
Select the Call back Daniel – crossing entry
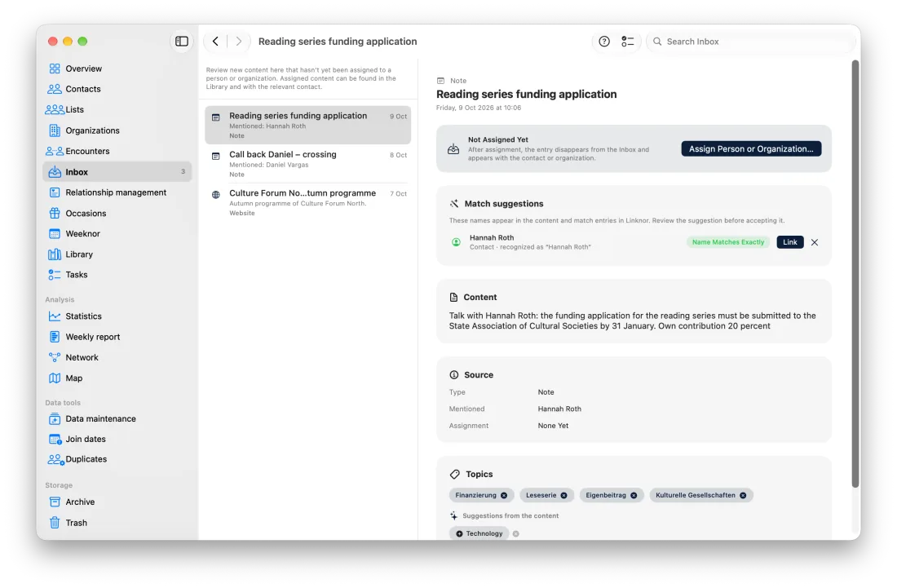307,164
